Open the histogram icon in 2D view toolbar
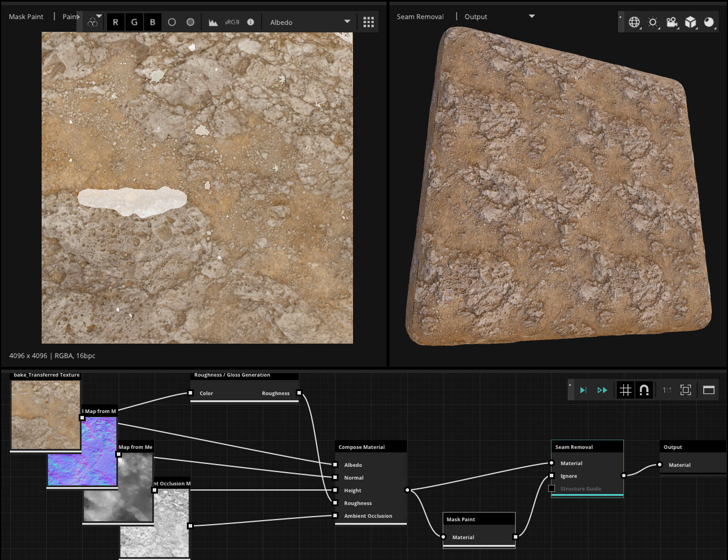The width and height of the screenshot is (728, 560). pyautogui.click(x=212, y=21)
